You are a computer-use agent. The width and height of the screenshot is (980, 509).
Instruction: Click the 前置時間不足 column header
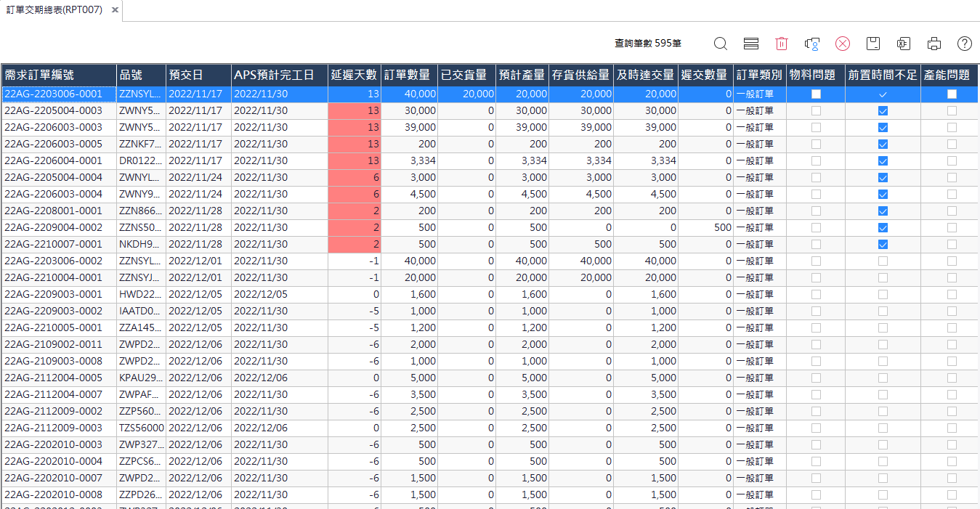click(x=883, y=75)
